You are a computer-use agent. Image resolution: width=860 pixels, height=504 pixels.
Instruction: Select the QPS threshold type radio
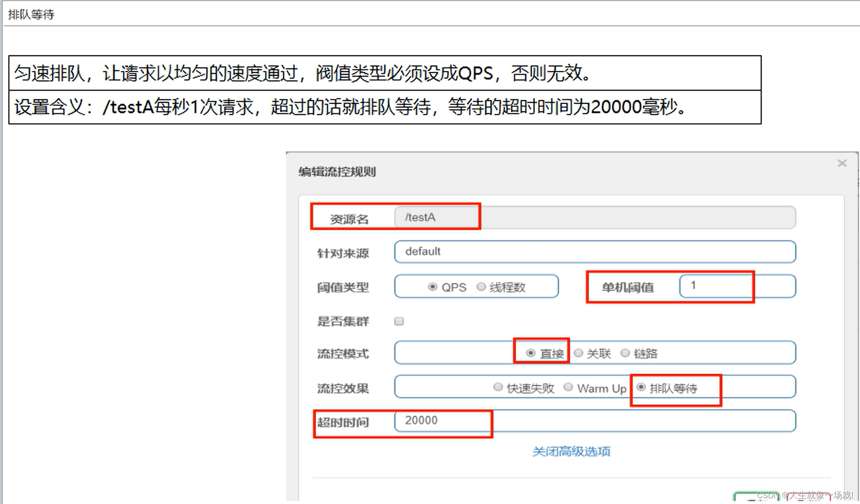tap(432, 287)
